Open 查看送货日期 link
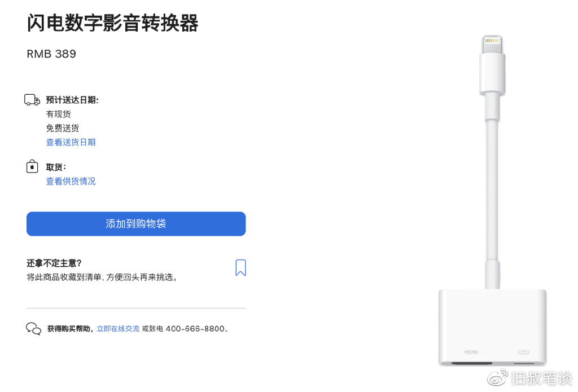The width and height of the screenshot is (578, 392). (71, 142)
